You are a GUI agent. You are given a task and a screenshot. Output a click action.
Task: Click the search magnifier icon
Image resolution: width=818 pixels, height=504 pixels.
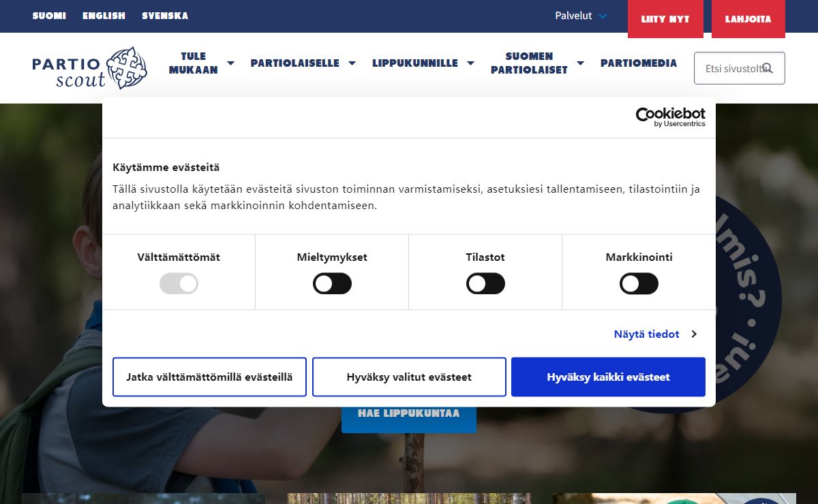pos(768,68)
